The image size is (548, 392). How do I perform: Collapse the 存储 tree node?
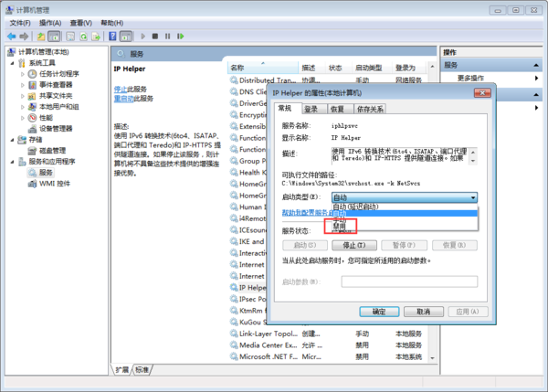click(x=12, y=140)
